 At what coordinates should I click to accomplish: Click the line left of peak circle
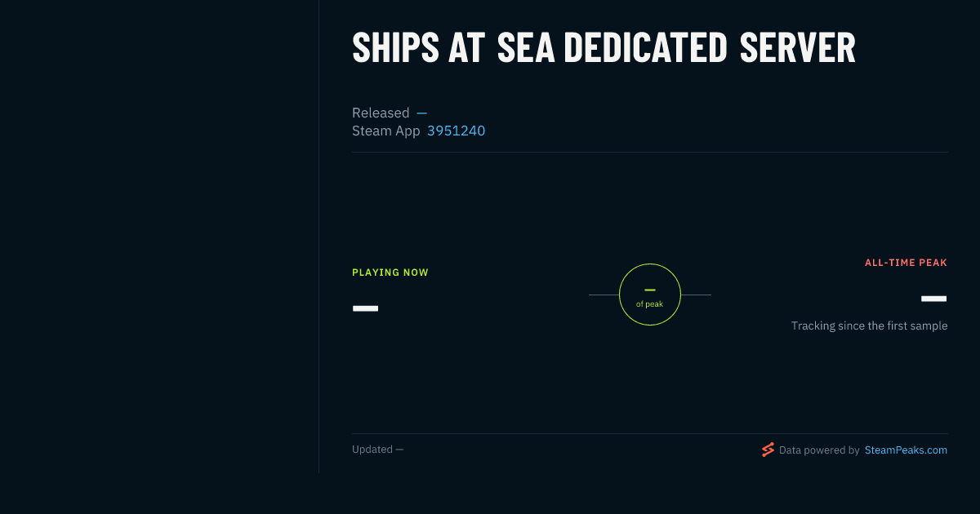tap(604, 295)
